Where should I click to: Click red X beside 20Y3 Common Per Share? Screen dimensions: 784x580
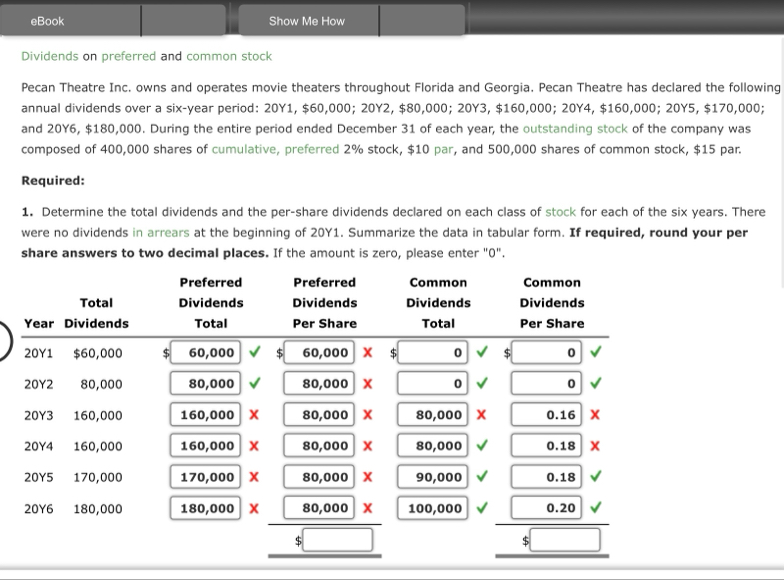pyautogui.click(x=595, y=414)
